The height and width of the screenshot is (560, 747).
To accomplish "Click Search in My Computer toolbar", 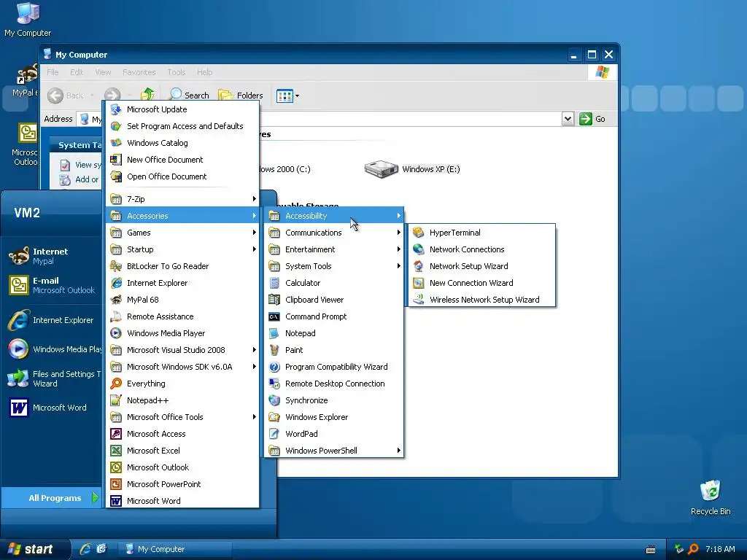I will tap(189, 96).
